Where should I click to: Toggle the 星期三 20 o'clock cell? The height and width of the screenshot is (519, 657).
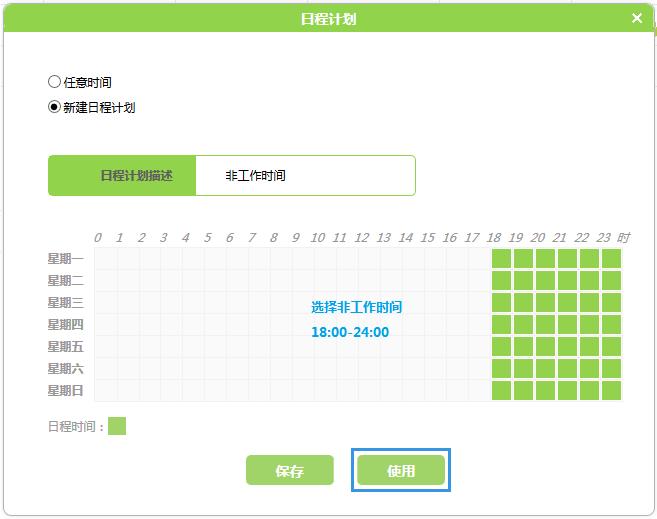[546, 302]
